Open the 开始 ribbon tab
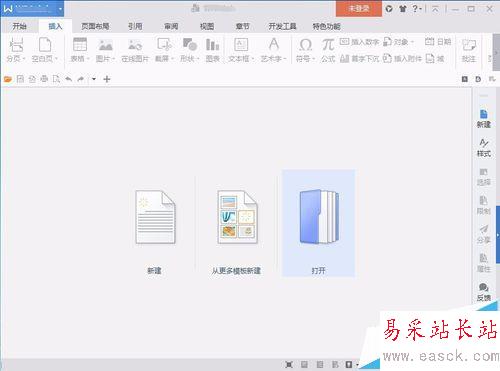This screenshot has width=500, height=371. click(x=19, y=26)
